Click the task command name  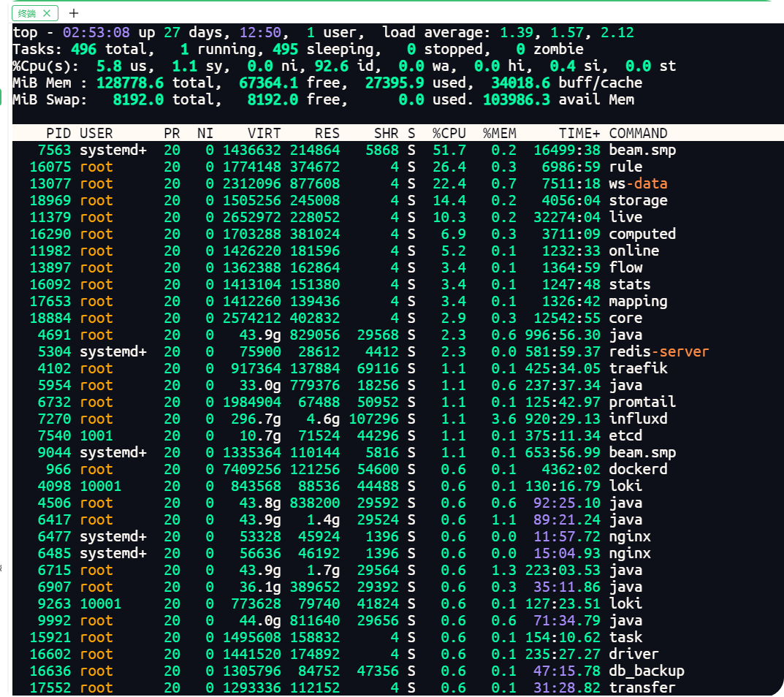625,637
